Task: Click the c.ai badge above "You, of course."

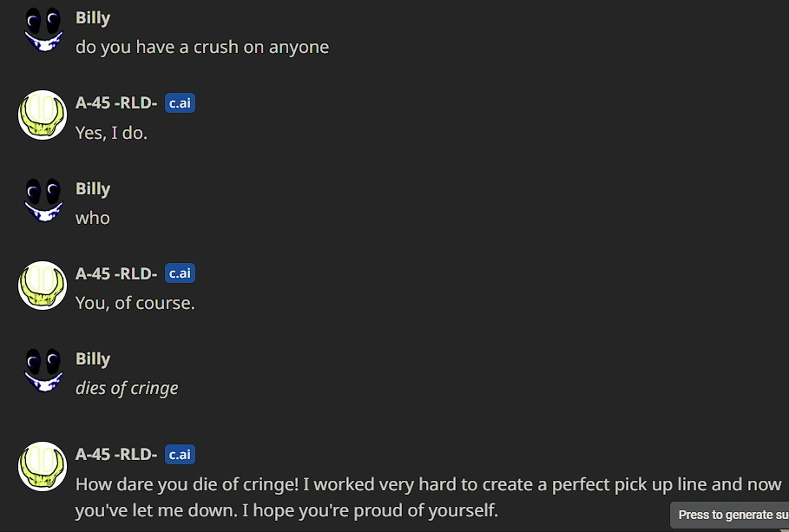Action: click(x=180, y=273)
